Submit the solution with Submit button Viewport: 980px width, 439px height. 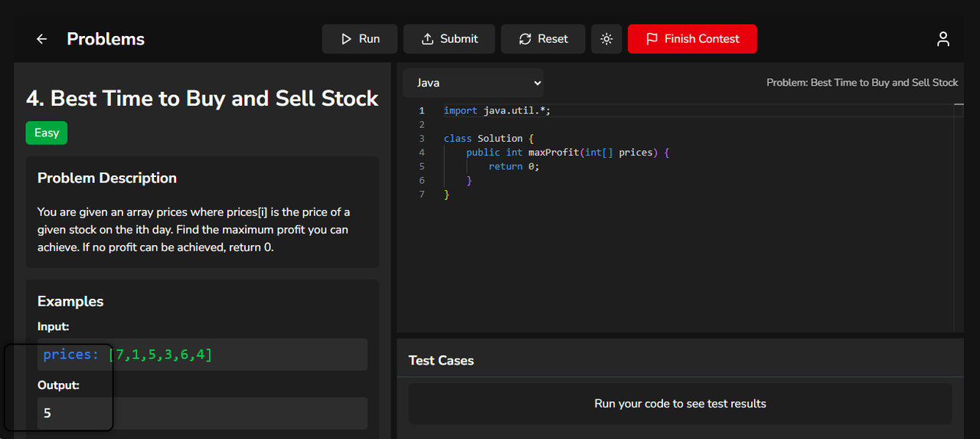(449, 39)
